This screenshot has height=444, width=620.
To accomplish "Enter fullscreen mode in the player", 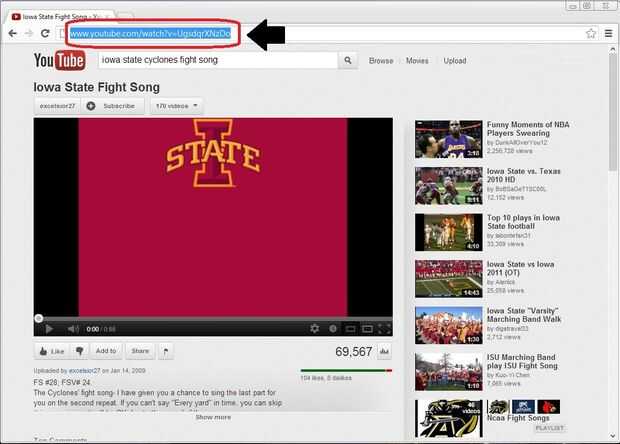I will 384,329.
